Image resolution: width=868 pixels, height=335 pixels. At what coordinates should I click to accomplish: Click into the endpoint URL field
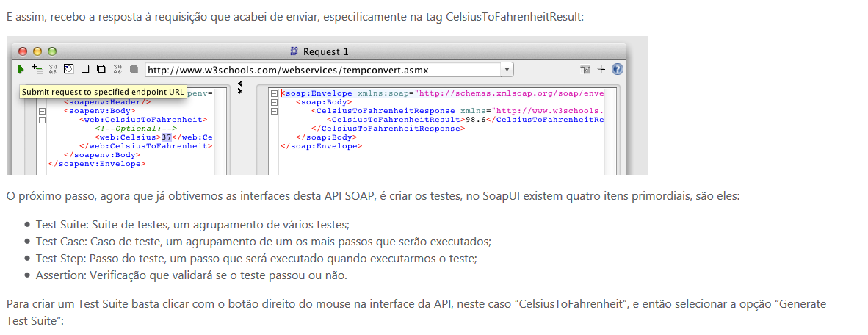322,70
